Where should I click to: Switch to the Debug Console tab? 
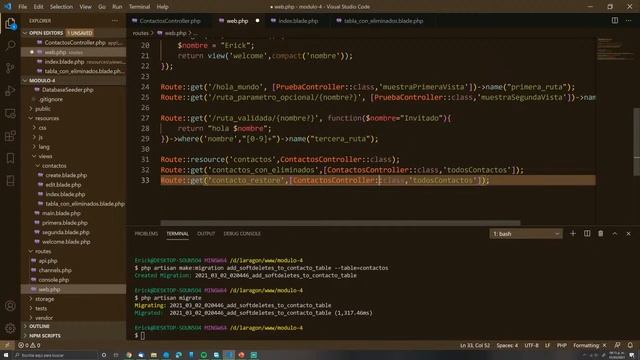242,234
